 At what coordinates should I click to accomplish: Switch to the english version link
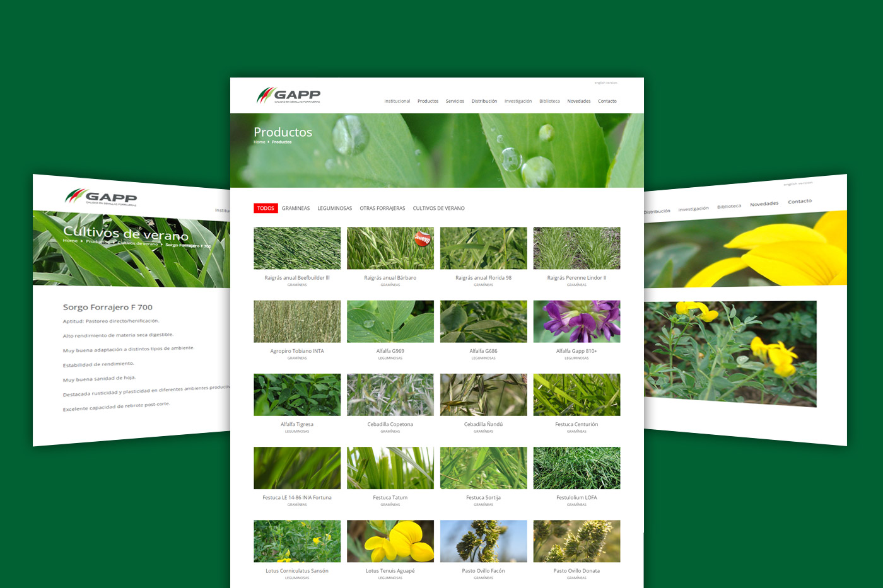pos(605,83)
